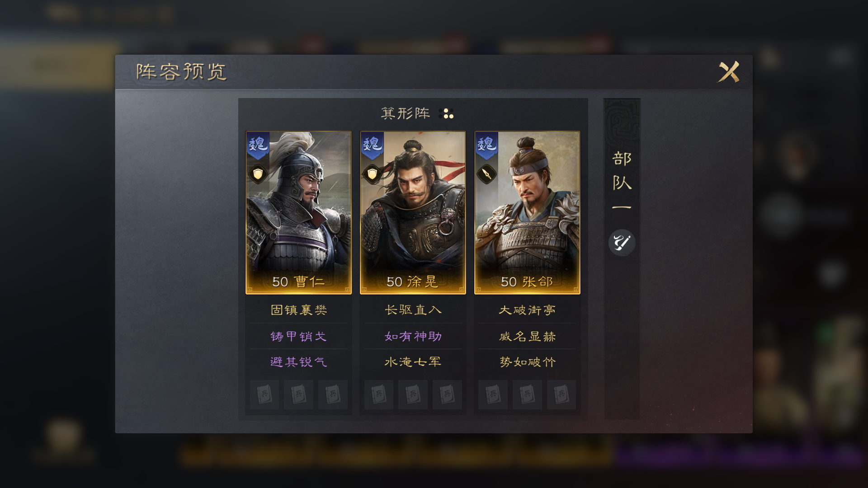Click the first book slot under 曹仁
The image size is (868, 488).
(x=264, y=394)
